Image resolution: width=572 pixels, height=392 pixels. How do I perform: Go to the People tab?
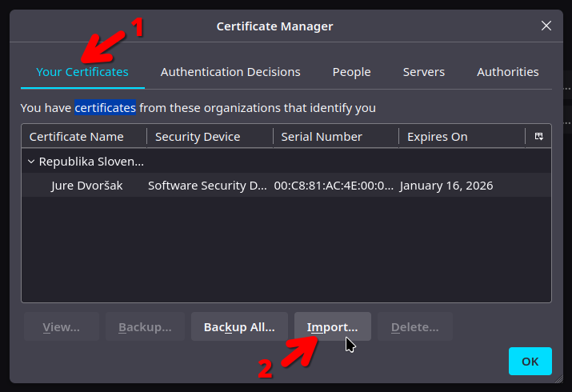[351, 72]
